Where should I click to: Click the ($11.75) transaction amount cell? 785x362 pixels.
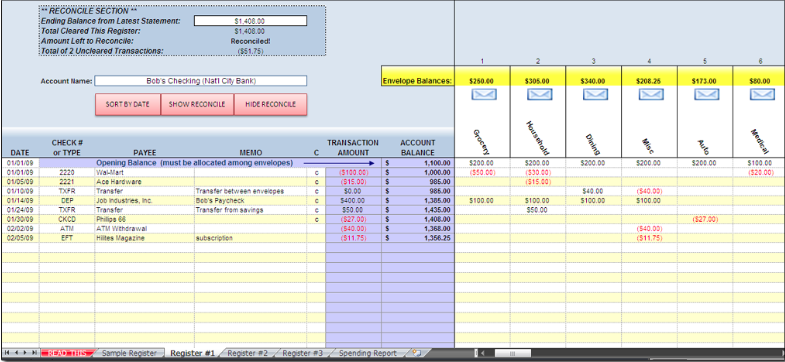click(353, 238)
